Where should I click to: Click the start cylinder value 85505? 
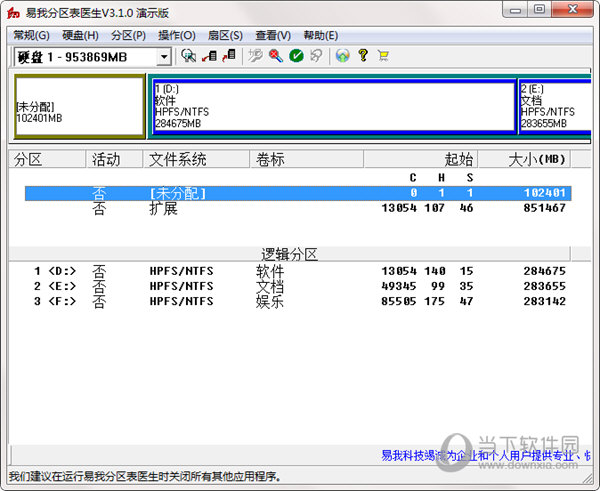coord(399,302)
